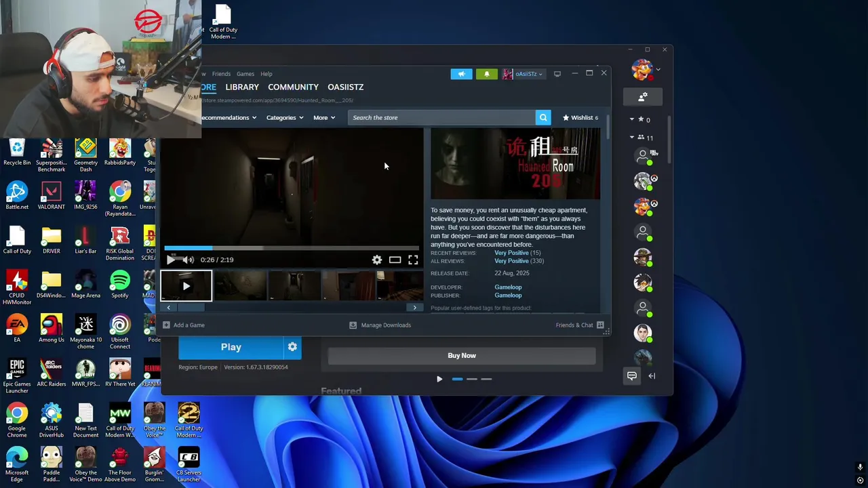Select the ARC Raiders desktop icon
The height and width of the screenshot is (488, 868).
(x=52, y=373)
